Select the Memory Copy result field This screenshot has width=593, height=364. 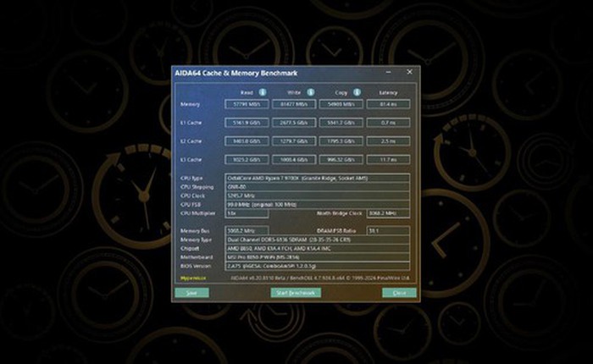coord(341,104)
